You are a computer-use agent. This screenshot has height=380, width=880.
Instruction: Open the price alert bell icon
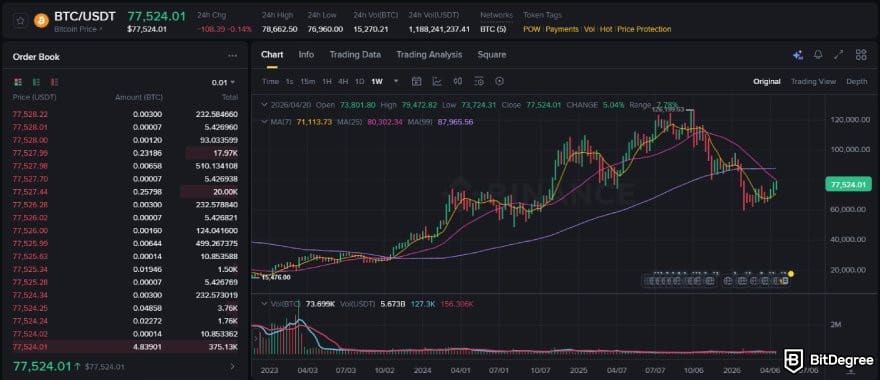click(x=818, y=54)
